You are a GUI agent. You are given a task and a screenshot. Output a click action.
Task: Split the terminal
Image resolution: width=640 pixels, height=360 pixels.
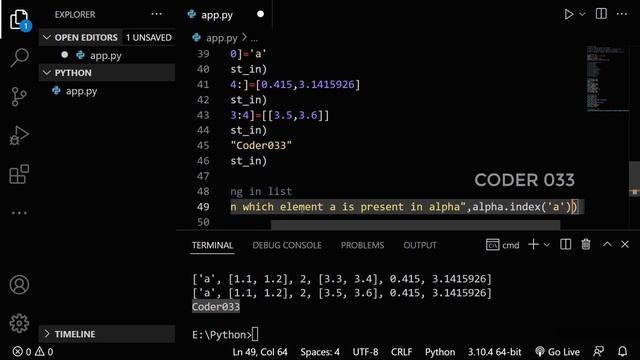(x=565, y=244)
